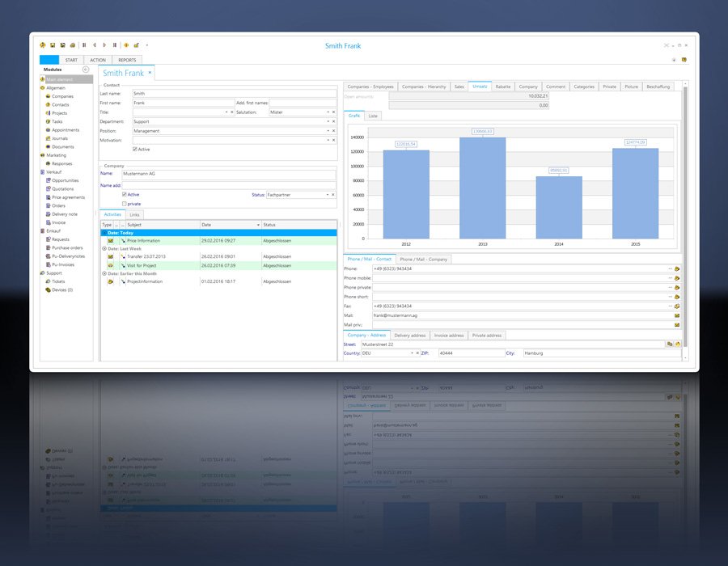Viewport: 728px width, 566px height.
Task: Open the Country dropdown showing DEU
Action: pyautogui.click(x=412, y=353)
